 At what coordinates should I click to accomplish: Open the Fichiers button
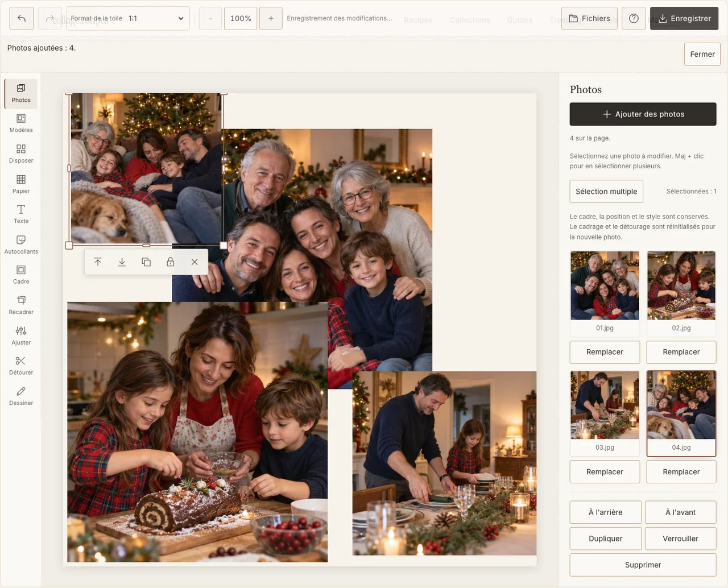[x=589, y=18]
